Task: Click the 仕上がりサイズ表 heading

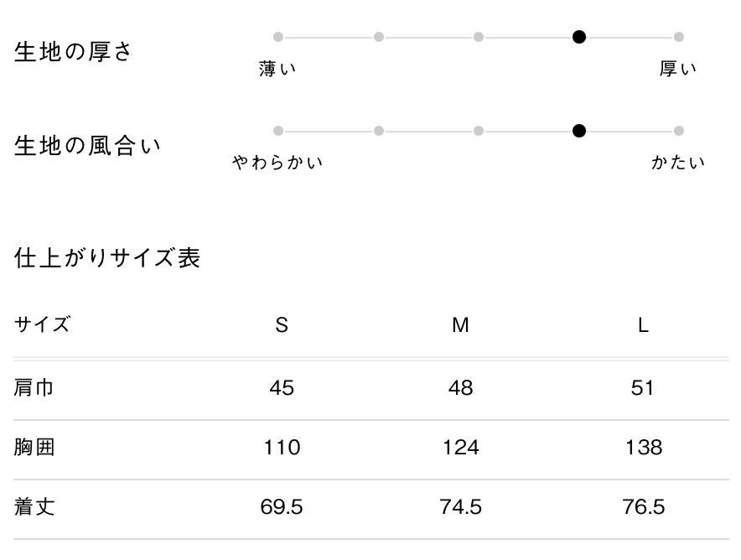Action: click(107, 258)
